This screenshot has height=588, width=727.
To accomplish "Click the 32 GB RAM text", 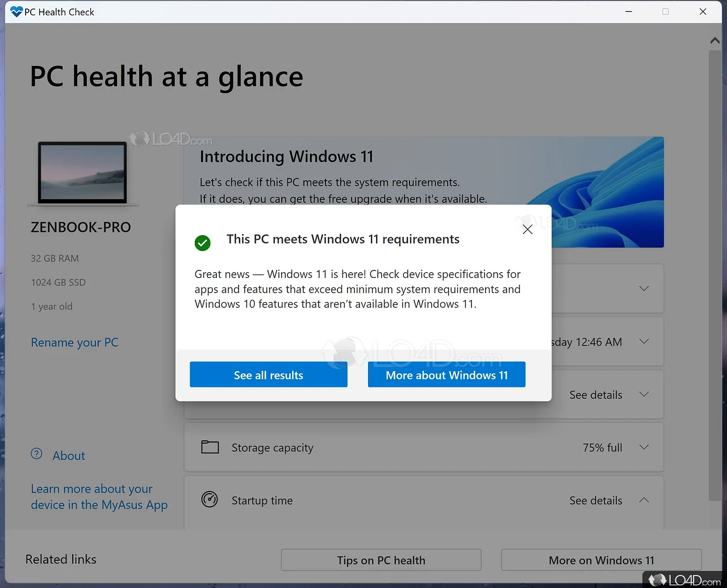I will 55,258.
